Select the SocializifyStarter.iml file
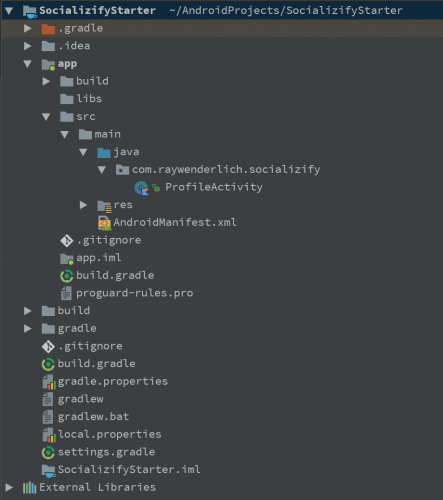This screenshot has width=443, height=500. tap(129, 470)
